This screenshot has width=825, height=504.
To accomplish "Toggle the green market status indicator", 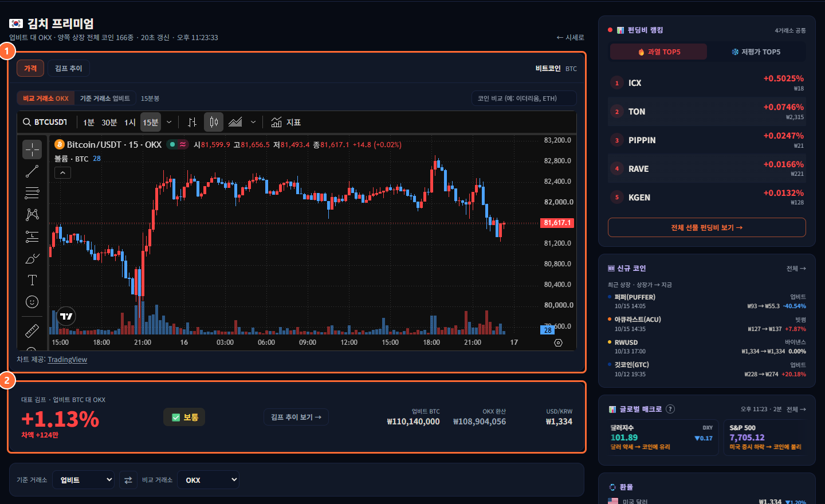I will coord(172,144).
